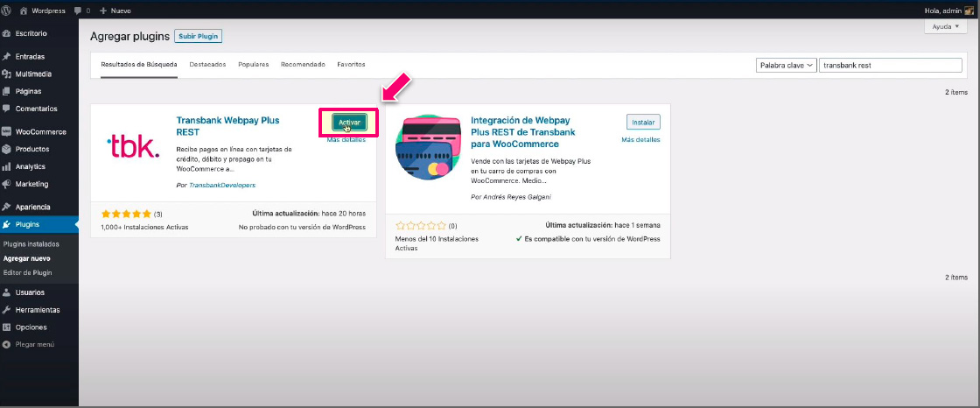Click the WordPress logo icon
980x408 pixels.
6,11
